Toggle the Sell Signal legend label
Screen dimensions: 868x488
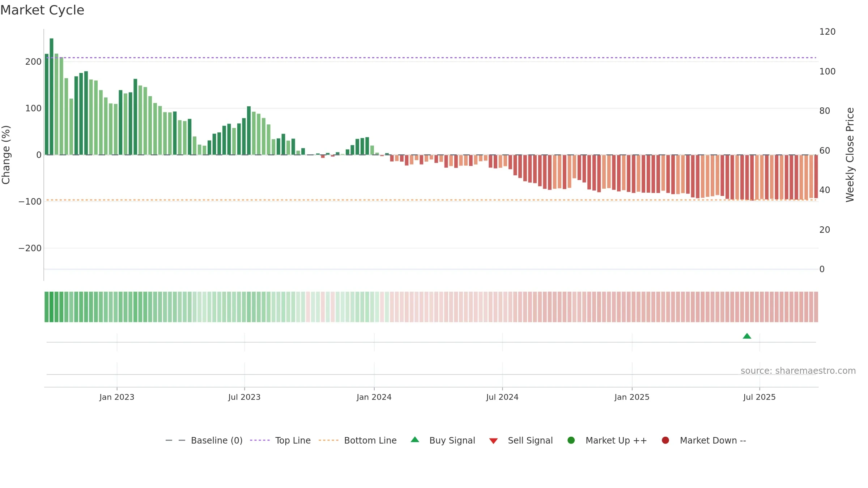530,440
